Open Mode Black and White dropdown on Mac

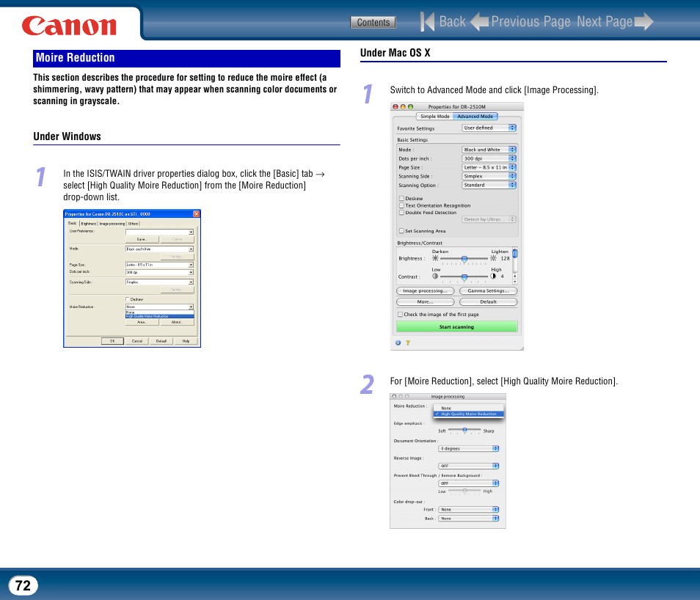[x=489, y=150]
